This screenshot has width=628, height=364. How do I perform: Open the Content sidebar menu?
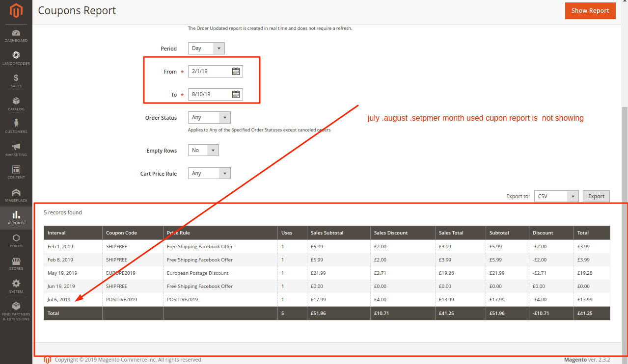[x=16, y=172]
